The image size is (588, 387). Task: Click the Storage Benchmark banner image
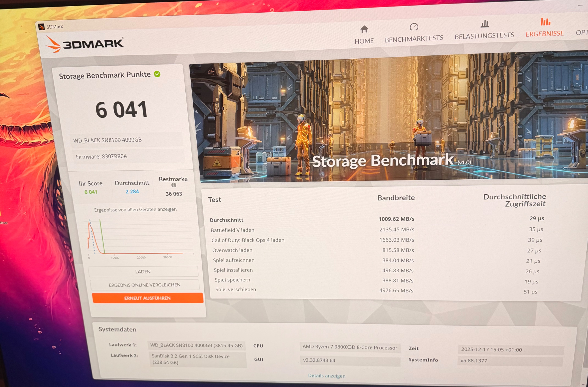click(x=390, y=118)
